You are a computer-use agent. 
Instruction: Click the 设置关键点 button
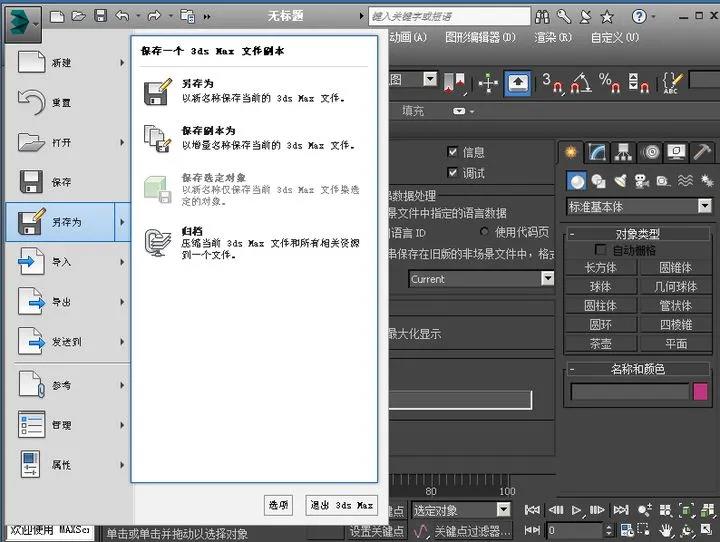377,531
